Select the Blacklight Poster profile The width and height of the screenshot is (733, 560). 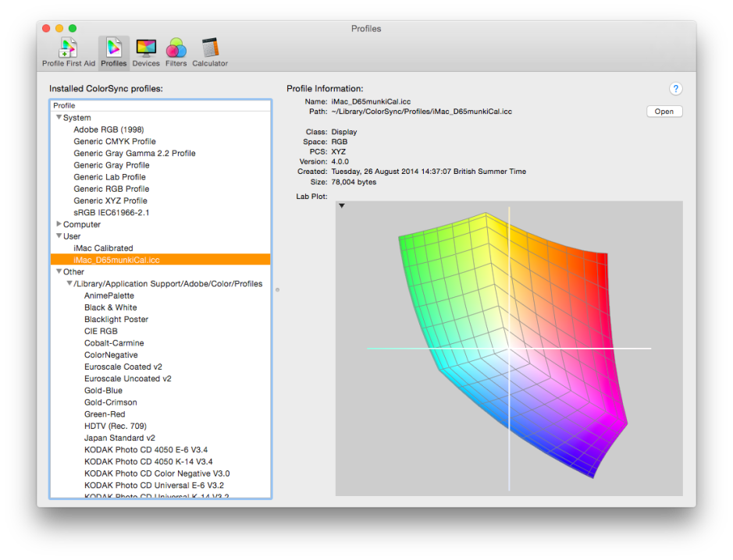pyautogui.click(x=116, y=319)
